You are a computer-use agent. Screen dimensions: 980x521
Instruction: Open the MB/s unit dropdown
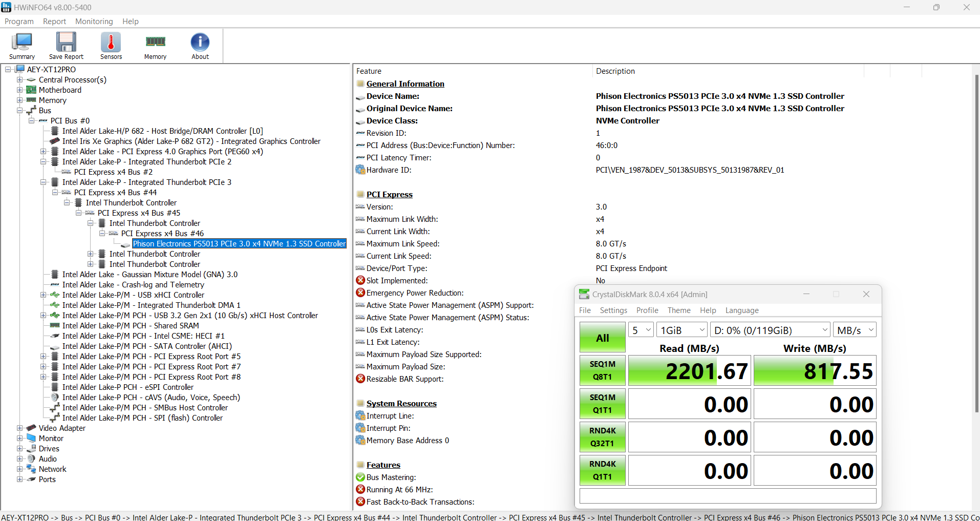855,330
